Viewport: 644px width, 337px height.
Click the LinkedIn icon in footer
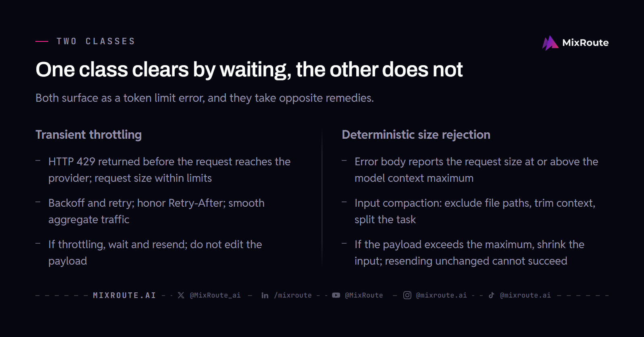[265, 295]
